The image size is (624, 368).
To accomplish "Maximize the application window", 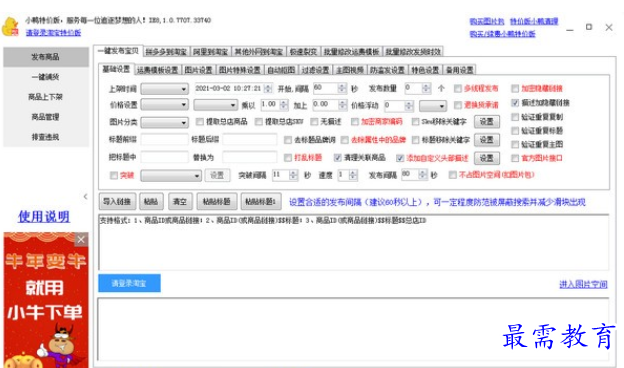I will coord(589,27).
